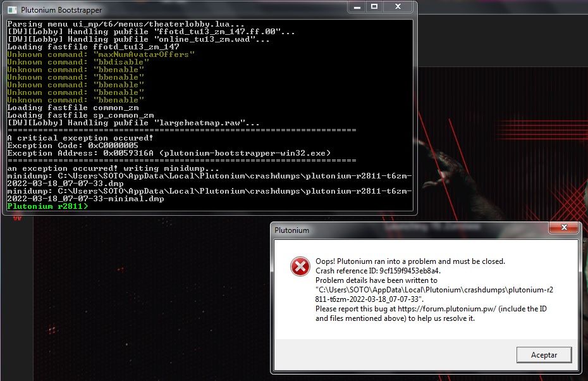Click the Plutonium r2811> command prompt line
The image size is (588, 381).
(x=47, y=206)
